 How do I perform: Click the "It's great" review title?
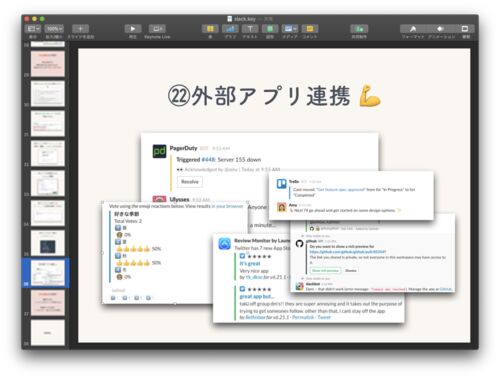250,263
